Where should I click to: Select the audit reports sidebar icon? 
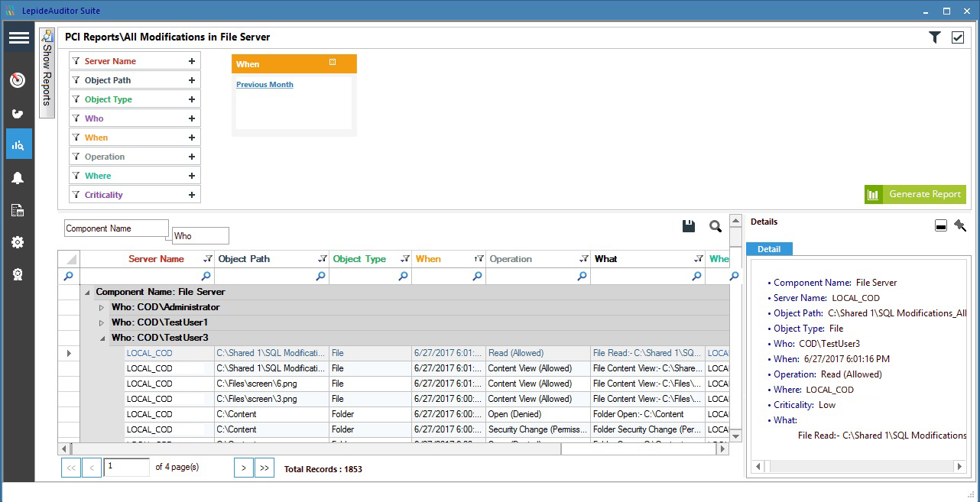tap(18, 144)
